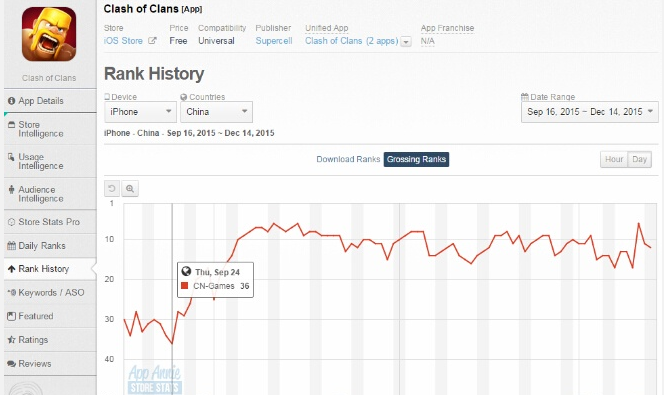Expand the date range Sep 16 – Dec 14 picker
The image size is (664, 395).
click(x=589, y=112)
